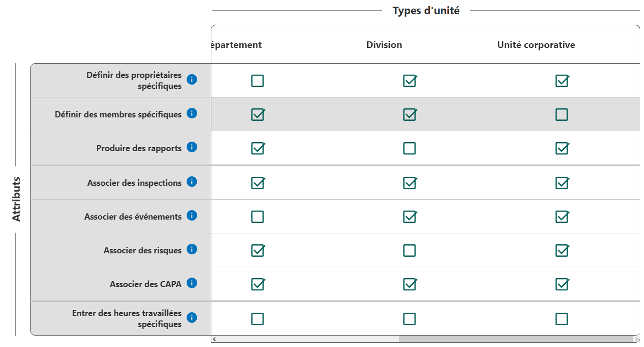
Task: Enable Définir des propriétaires spécifiques for Département
Action: click(x=257, y=81)
